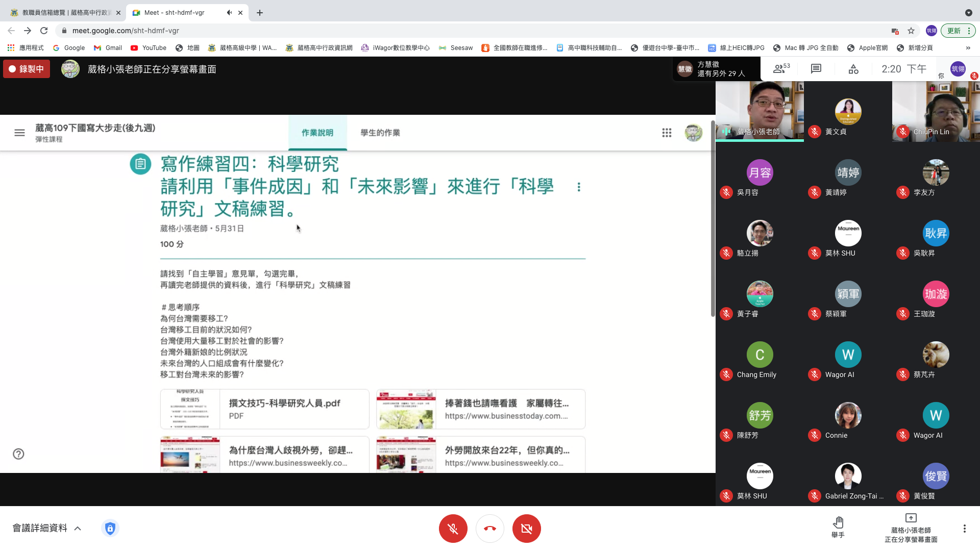The image size is (980, 551).
Task: Toggle the microphone mute button
Action: coord(453,529)
